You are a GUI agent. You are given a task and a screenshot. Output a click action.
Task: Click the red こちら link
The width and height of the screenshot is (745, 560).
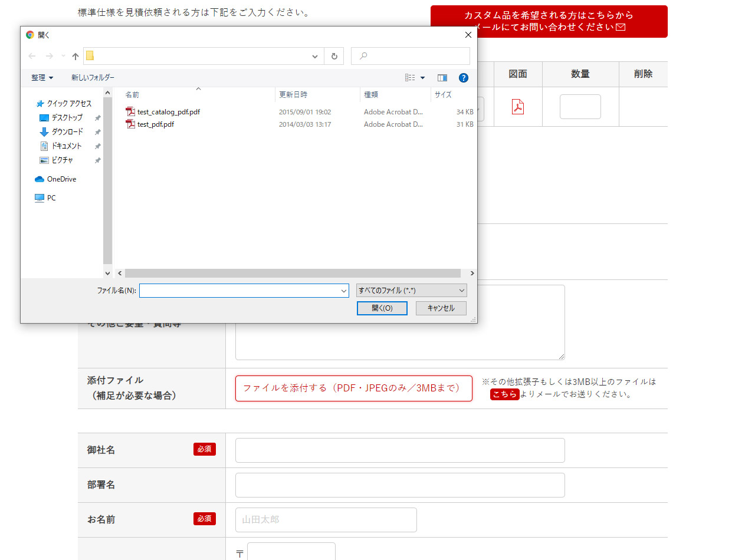[x=505, y=394]
